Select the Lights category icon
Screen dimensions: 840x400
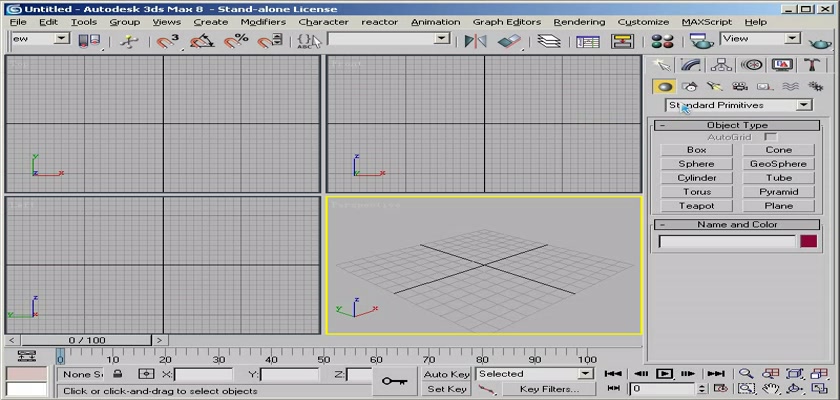(x=715, y=87)
